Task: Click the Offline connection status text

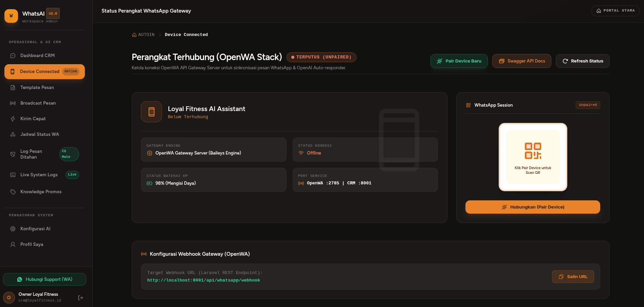Action: coord(314,153)
